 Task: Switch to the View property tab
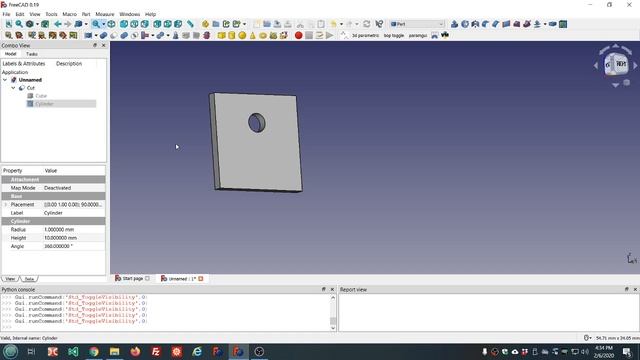[10, 279]
